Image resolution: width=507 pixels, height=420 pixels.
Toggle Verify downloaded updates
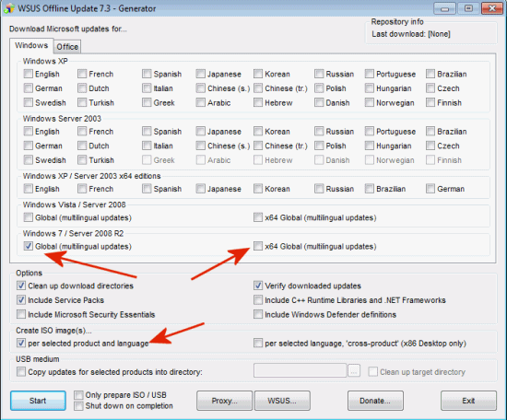[x=258, y=286]
